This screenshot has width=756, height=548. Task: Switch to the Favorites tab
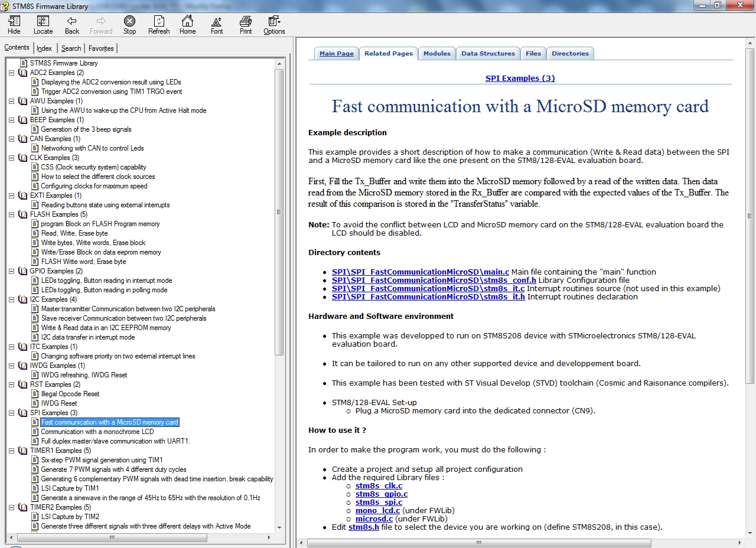coord(101,48)
